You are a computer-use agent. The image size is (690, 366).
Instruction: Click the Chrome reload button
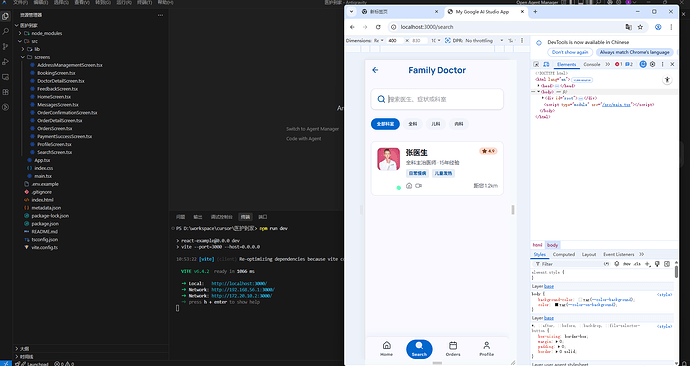[378, 27]
